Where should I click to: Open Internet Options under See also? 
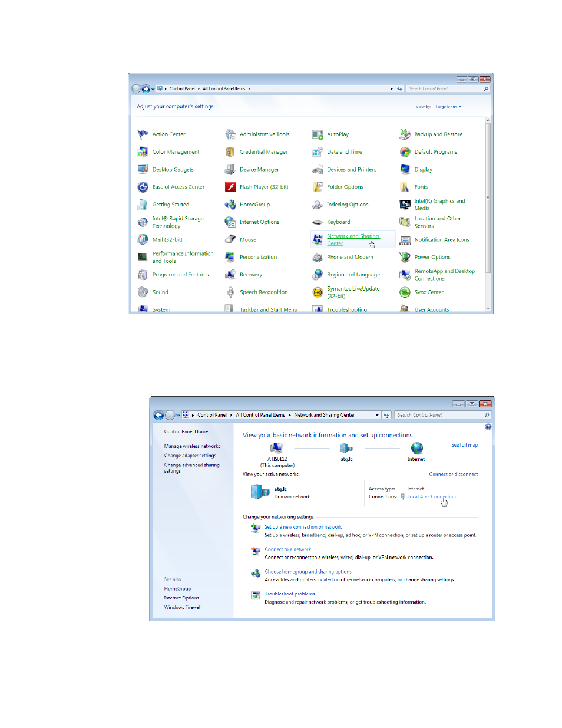point(181,598)
